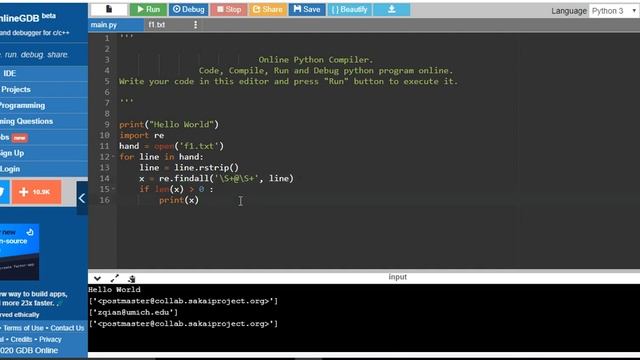Screen dimensions: 640x360
Task: Switch to the main.py tab
Action: pos(116,25)
